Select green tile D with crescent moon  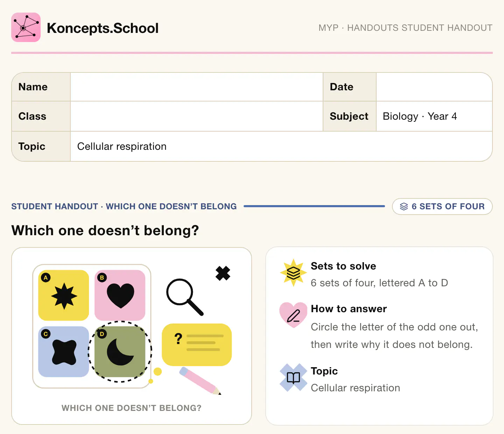click(120, 351)
